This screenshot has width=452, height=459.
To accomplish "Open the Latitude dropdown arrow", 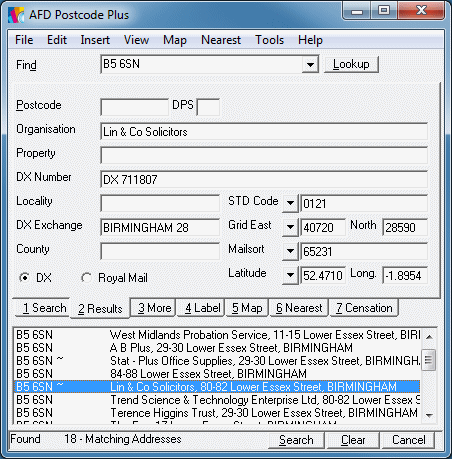I will 290,275.
